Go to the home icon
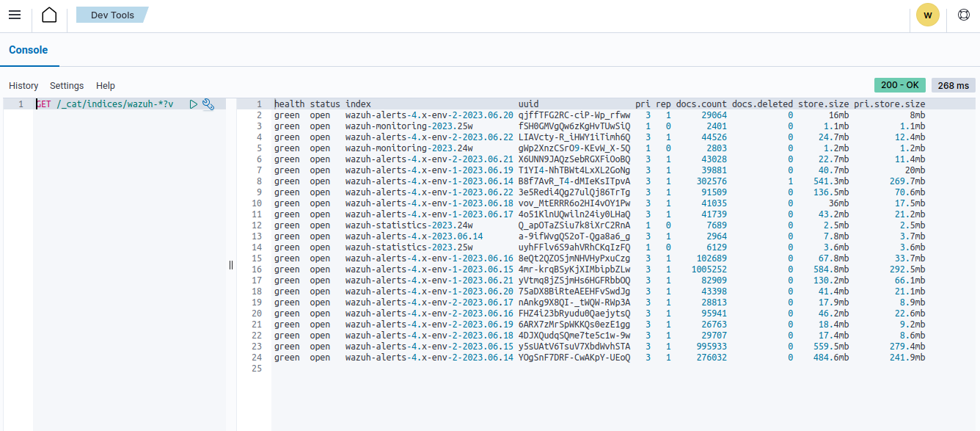The width and height of the screenshot is (980, 431). pyautogui.click(x=49, y=15)
